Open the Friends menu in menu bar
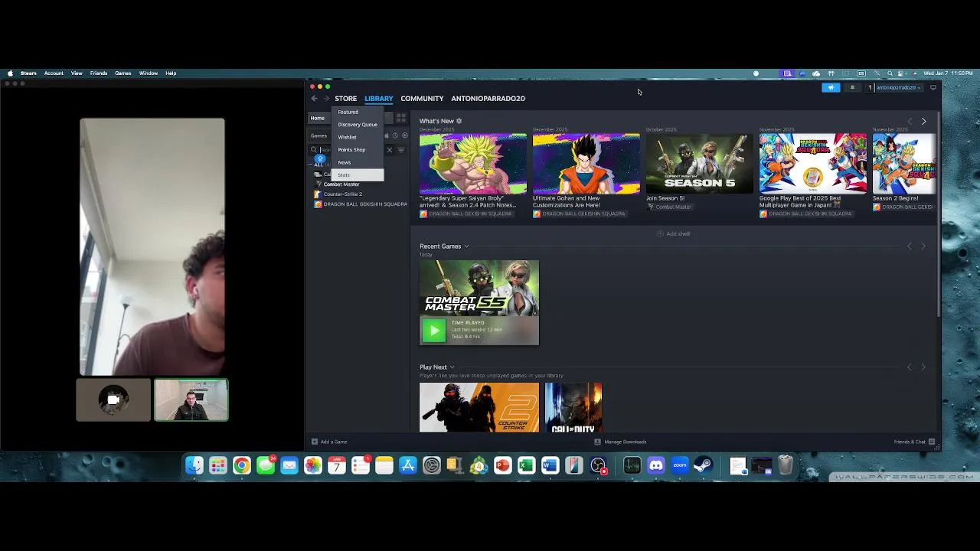980x551 pixels. 99,73
